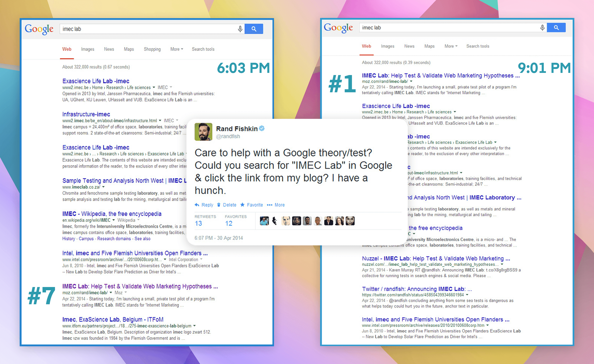Viewport: 594px width, 364px height.
Task: Open More dropdown in right Google window
Action: (x=451, y=46)
